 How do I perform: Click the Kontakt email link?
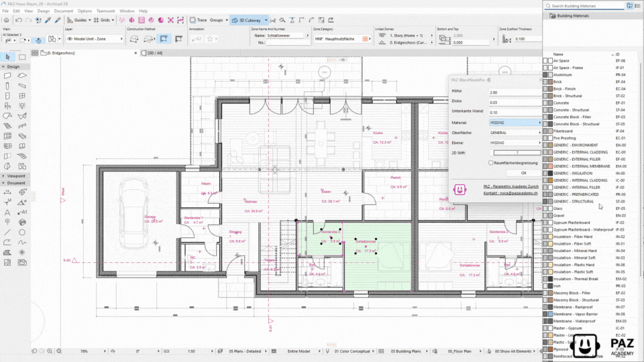pos(511,193)
